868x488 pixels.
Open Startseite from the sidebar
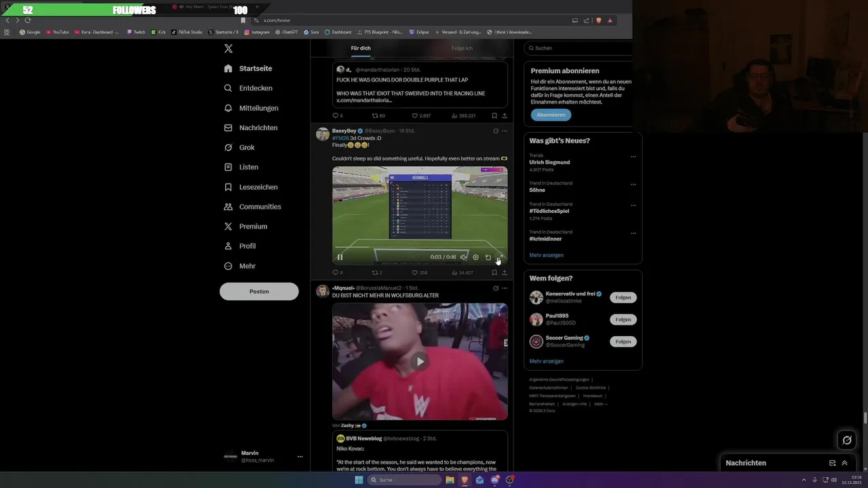[x=248, y=68]
